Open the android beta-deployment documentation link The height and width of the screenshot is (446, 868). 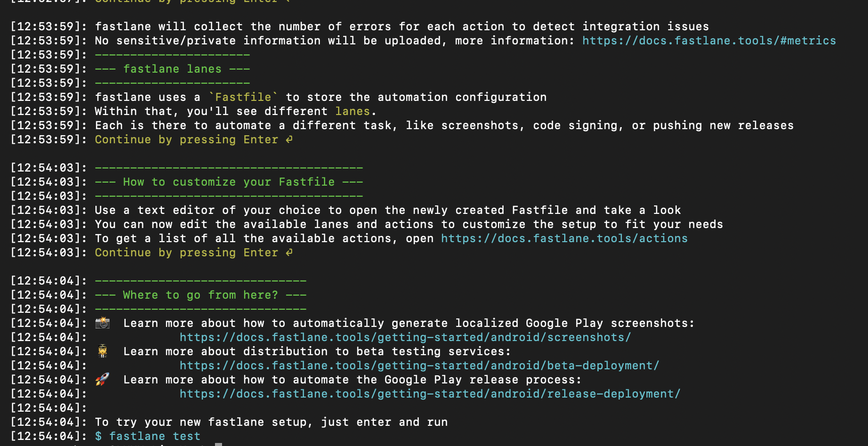(419, 365)
